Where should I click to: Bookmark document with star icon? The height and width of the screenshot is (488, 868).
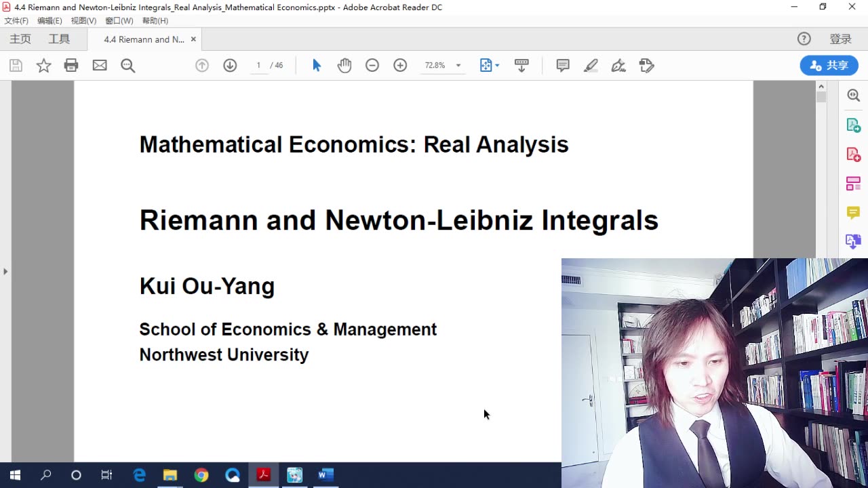[x=43, y=66]
